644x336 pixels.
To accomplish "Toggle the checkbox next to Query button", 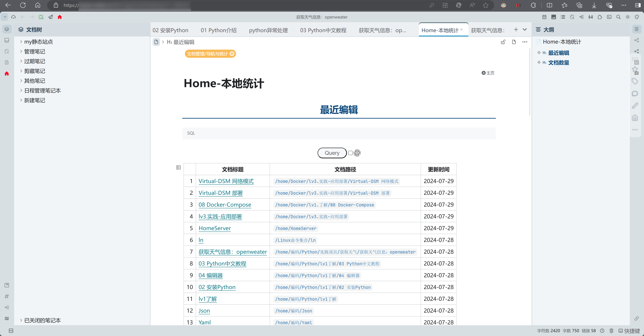I will (350, 153).
